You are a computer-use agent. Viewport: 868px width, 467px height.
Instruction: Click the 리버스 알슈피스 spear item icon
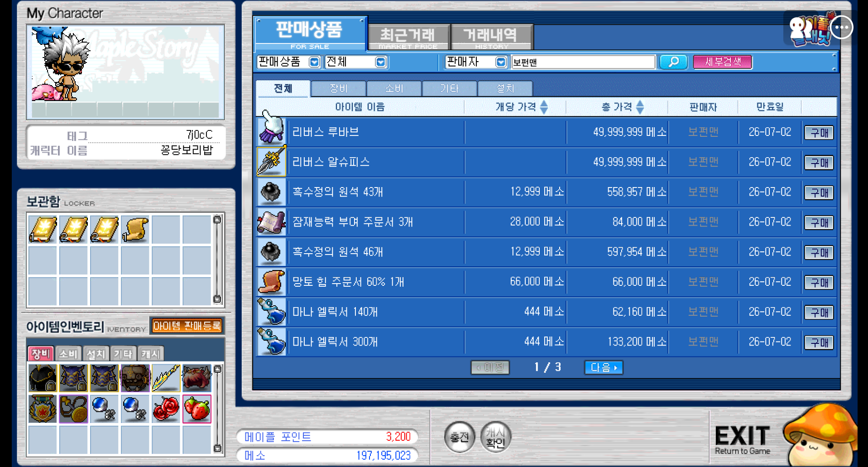tap(271, 161)
